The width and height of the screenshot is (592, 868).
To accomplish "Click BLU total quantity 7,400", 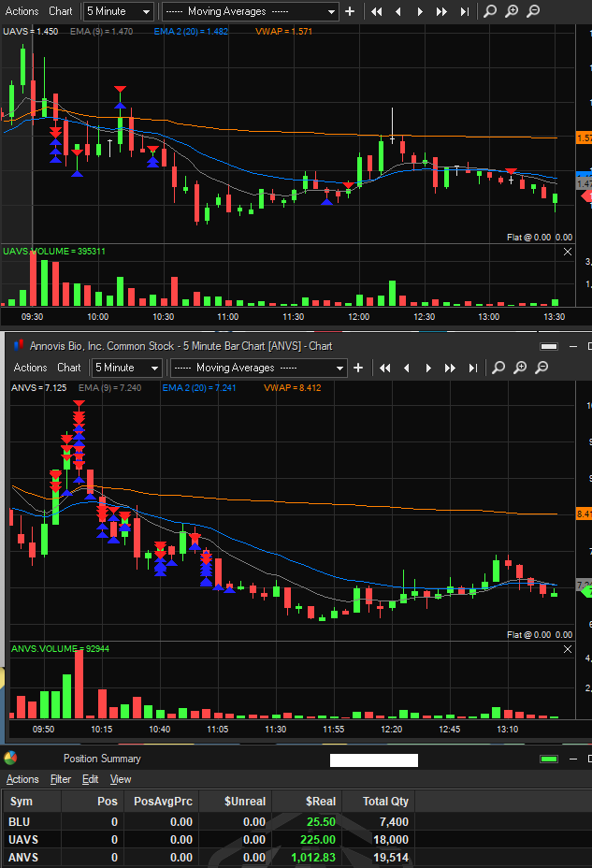I will [x=391, y=822].
